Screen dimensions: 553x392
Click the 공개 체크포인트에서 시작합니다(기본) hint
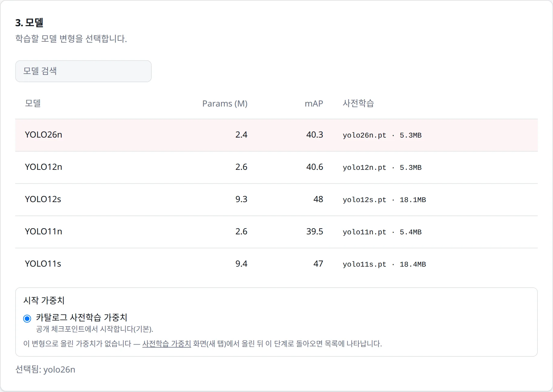click(x=94, y=329)
